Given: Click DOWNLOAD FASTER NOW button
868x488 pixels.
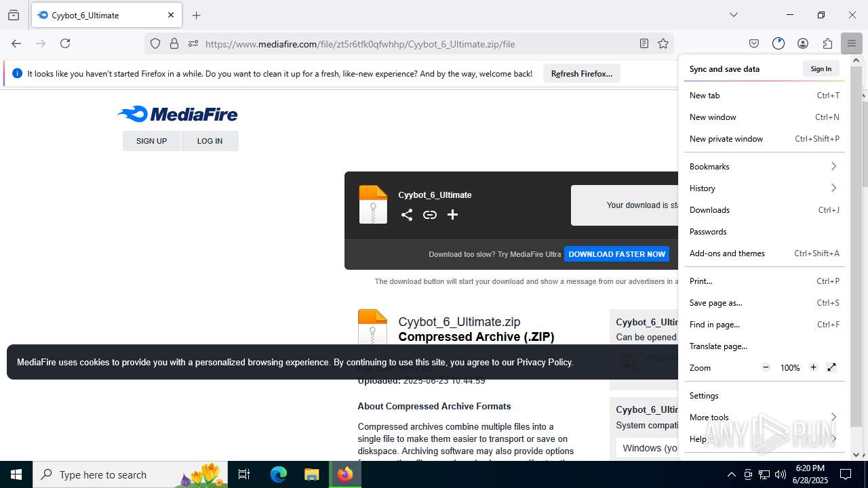Looking at the screenshot, I should (617, 254).
